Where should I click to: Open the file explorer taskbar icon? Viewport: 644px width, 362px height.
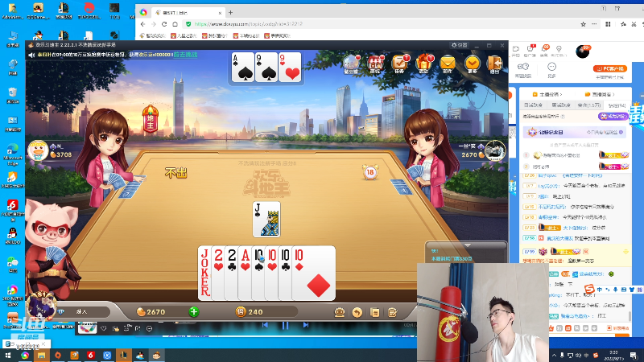41,356
